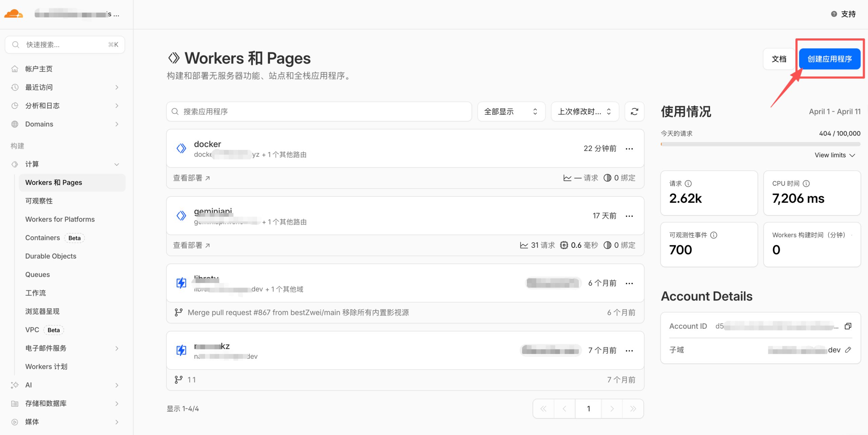Click the info icon beside CPU 时间
The width and height of the screenshot is (868, 435).
click(x=806, y=184)
